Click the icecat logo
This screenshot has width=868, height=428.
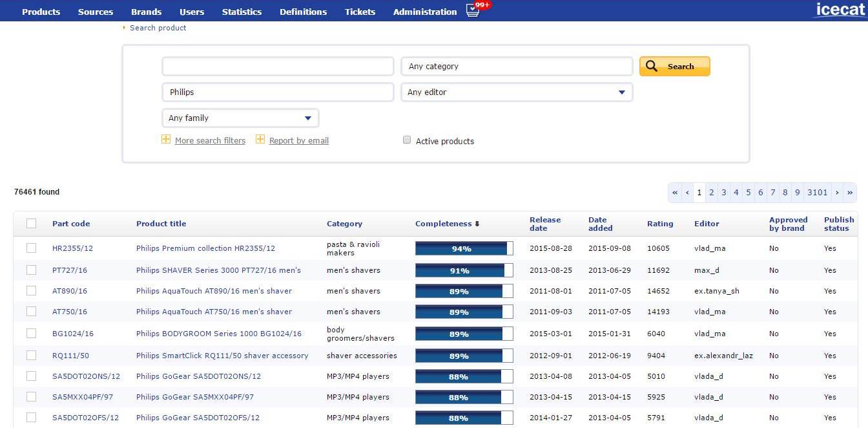point(839,10)
